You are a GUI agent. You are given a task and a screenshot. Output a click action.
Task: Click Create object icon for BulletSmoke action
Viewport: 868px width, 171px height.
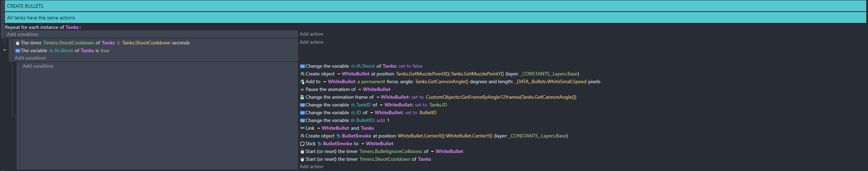tap(302, 136)
